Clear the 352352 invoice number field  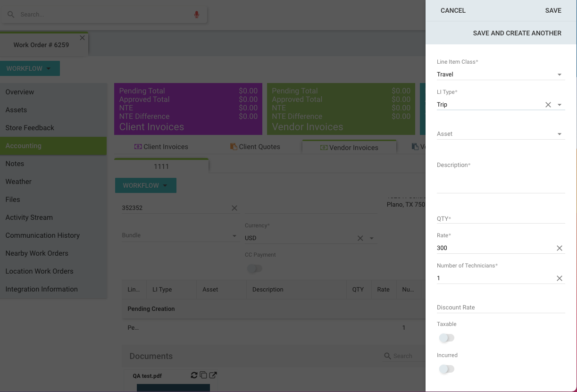click(234, 208)
